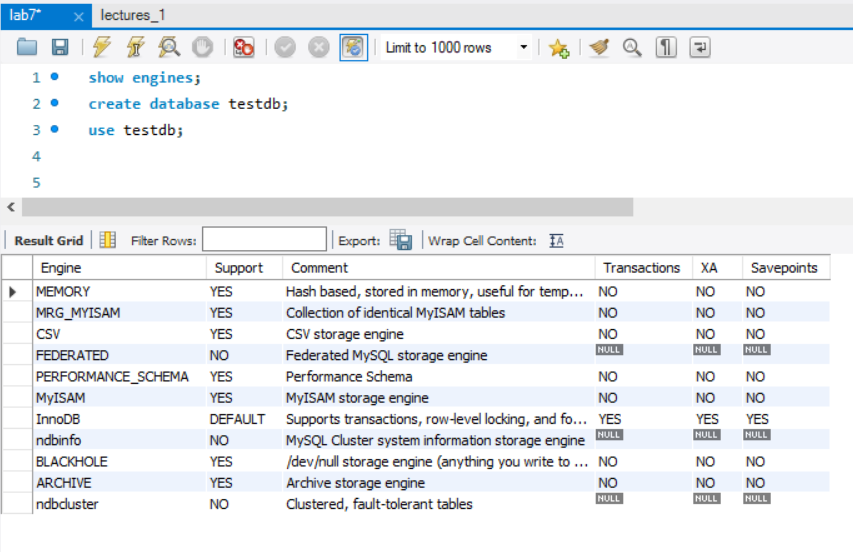This screenshot has width=853, height=552.
Task: Click InnoDB Transactions YES cell
Action: click(644, 419)
